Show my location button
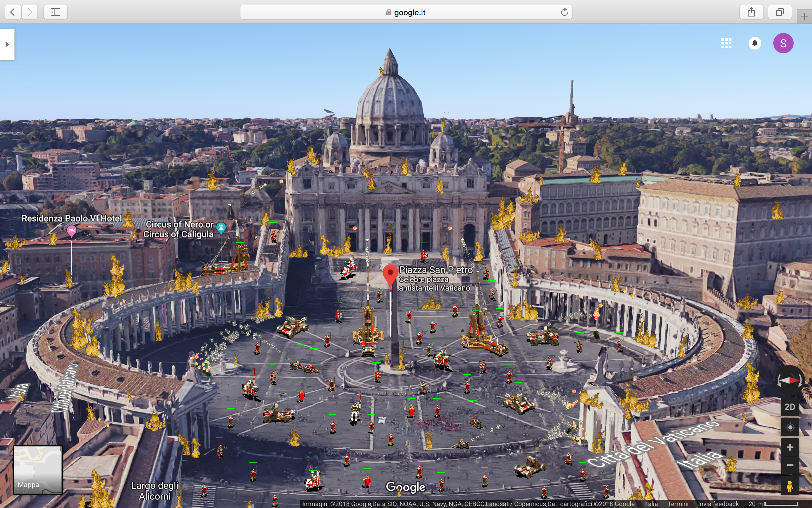Image resolution: width=812 pixels, height=508 pixels. coord(790,427)
